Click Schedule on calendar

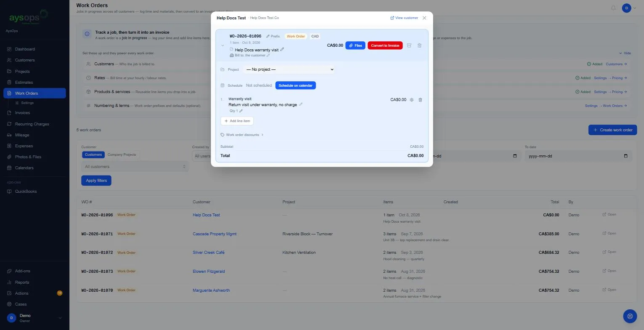tap(295, 85)
